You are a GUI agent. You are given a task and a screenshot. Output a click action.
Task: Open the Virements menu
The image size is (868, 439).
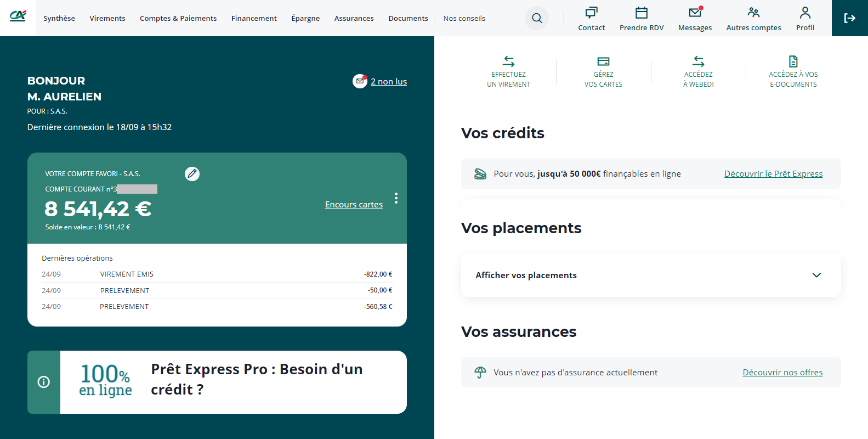tap(107, 18)
